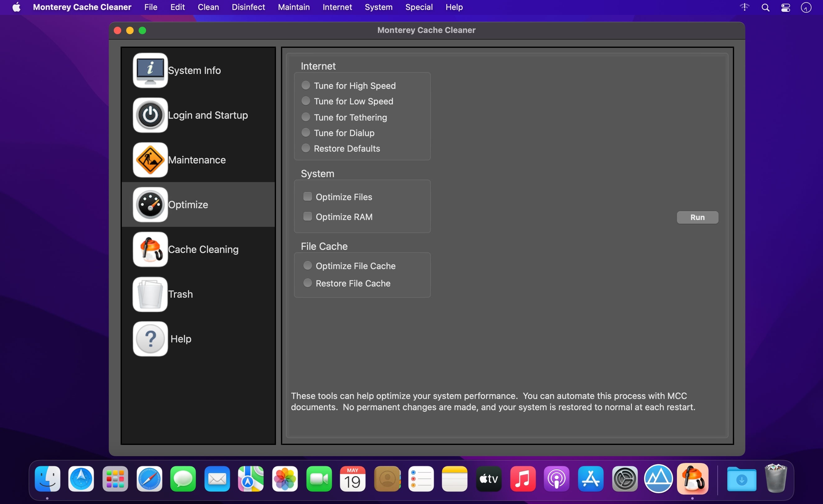Click the Maintenance construction sign icon
The height and width of the screenshot is (504, 823).
(150, 160)
